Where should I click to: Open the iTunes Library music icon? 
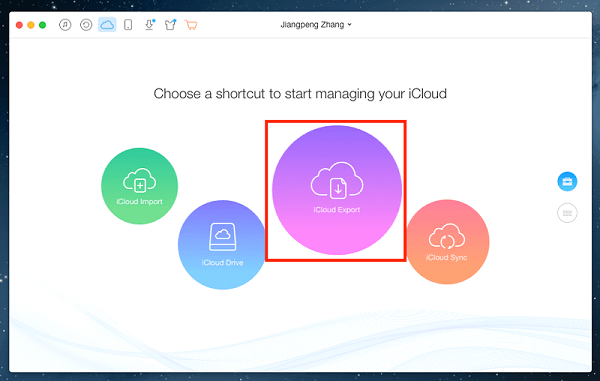pyautogui.click(x=65, y=25)
